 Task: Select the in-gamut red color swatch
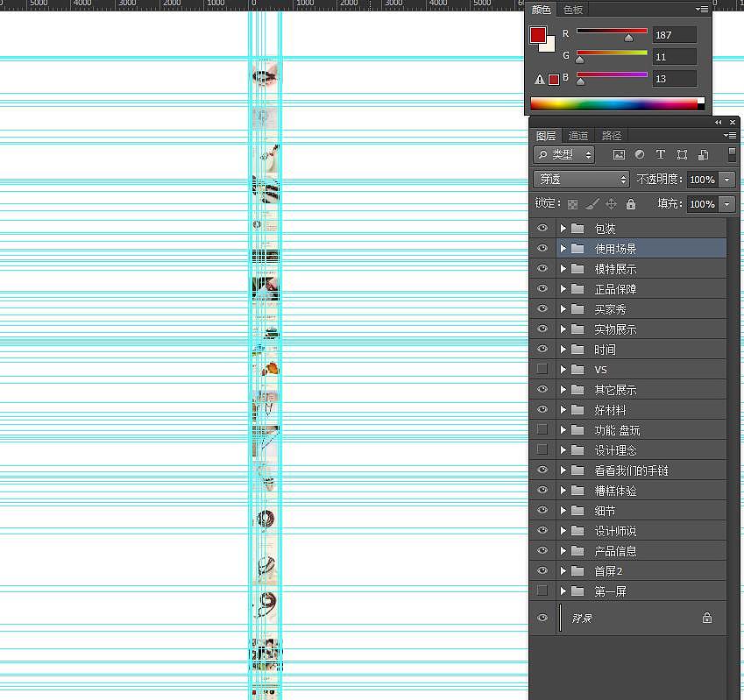pos(553,79)
